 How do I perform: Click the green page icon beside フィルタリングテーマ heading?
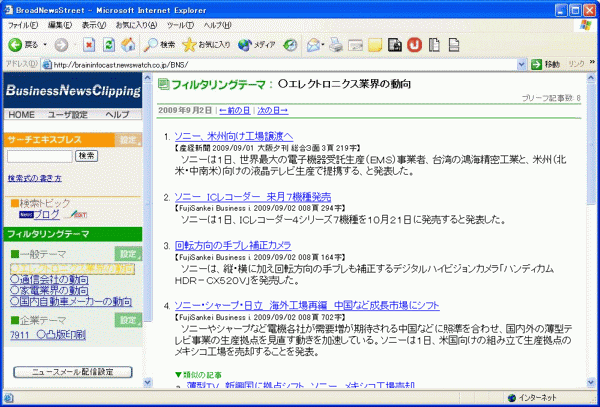[x=163, y=84]
